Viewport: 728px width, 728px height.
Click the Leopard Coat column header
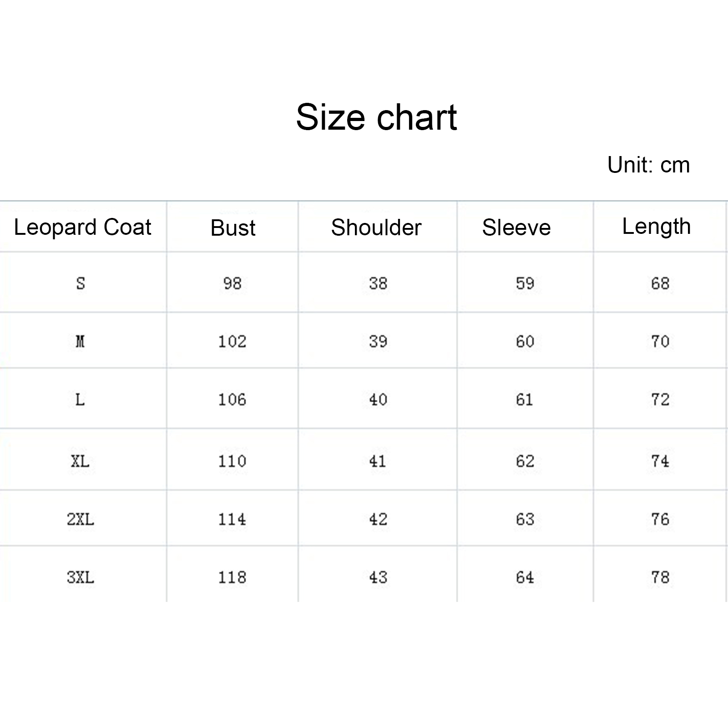coord(82,227)
